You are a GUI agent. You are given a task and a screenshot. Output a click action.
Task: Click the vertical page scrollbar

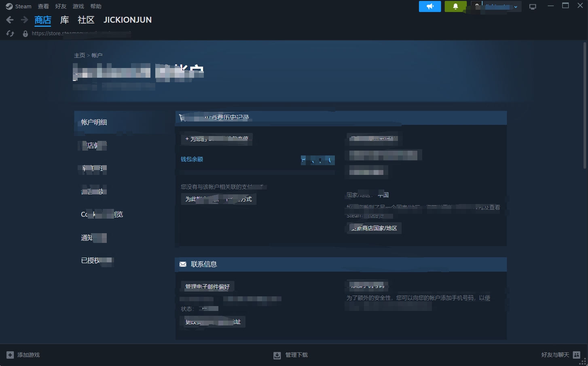[x=584, y=105]
